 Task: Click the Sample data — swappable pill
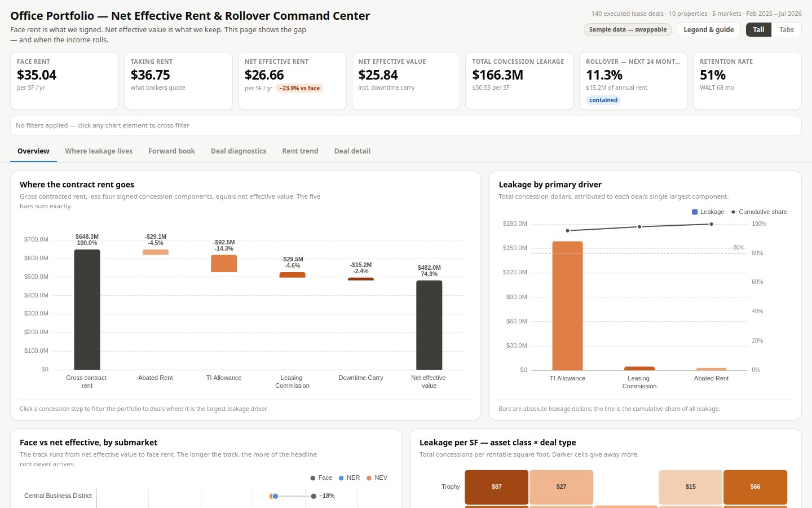tap(628, 30)
